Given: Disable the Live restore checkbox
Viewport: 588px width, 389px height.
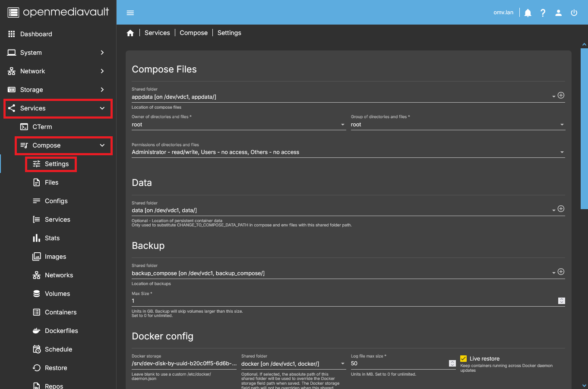Looking at the screenshot, I should [x=463, y=359].
